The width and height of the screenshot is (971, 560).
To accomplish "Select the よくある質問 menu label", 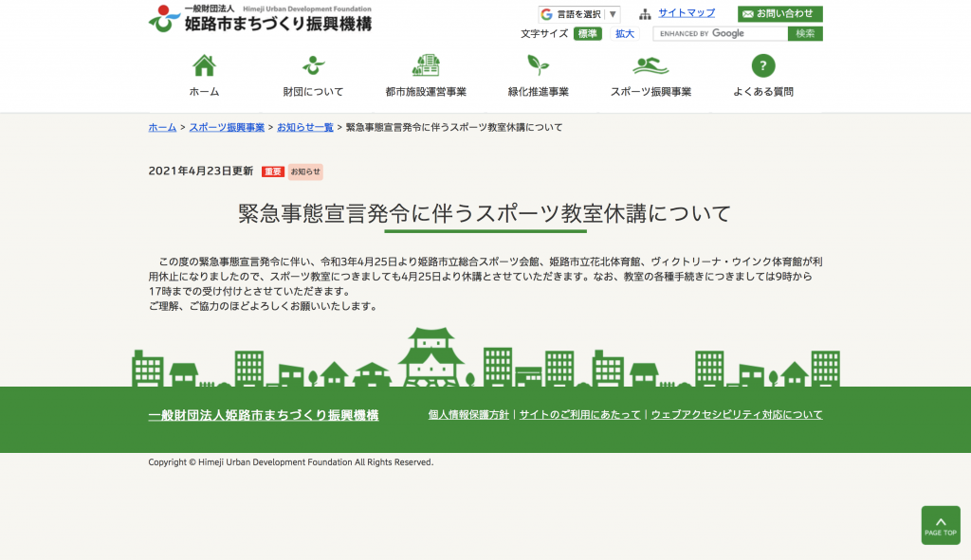I will point(763,92).
